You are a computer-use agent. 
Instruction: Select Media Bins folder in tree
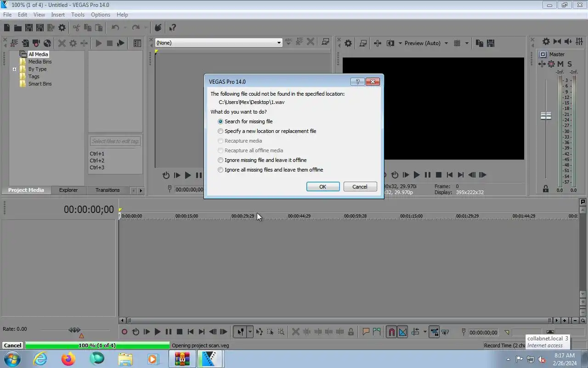click(x=40, y=62)
